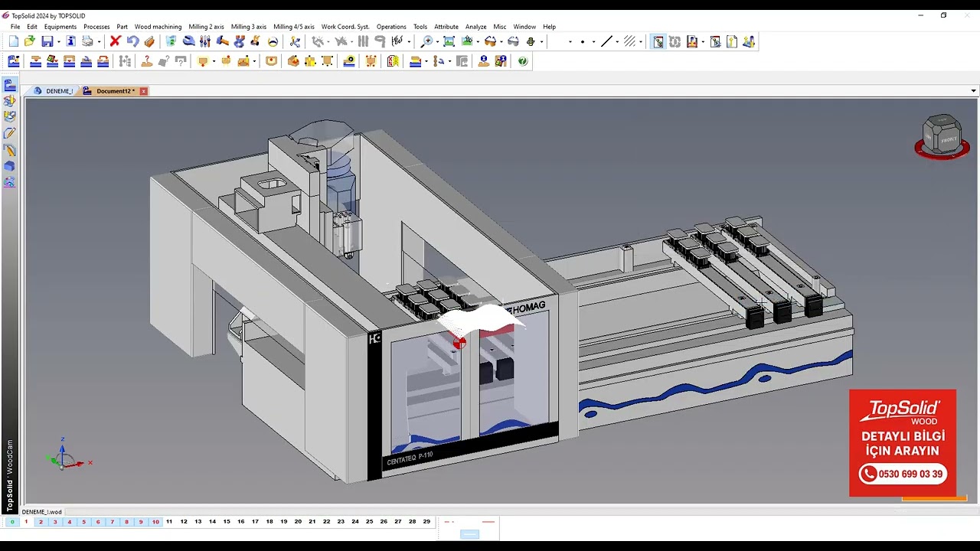Open the Work Coord. Syst. menu
Screen dimensions: 980x551
click(345, 27)
